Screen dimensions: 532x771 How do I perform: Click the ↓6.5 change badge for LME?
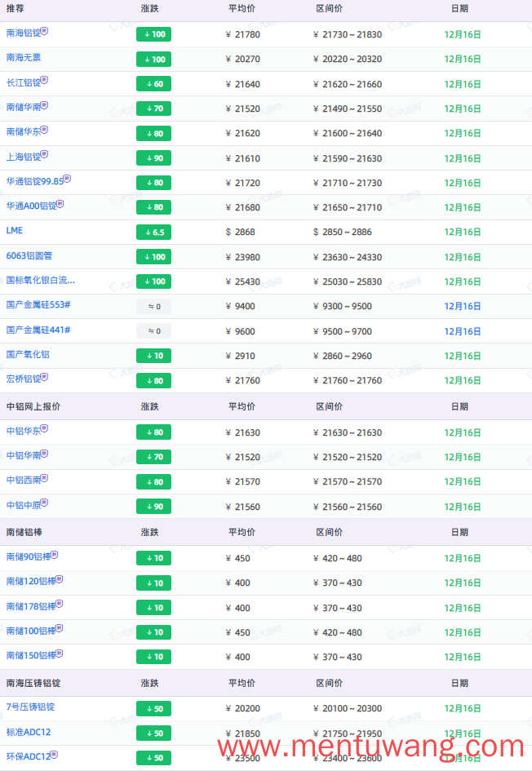[x=154, y=232]
